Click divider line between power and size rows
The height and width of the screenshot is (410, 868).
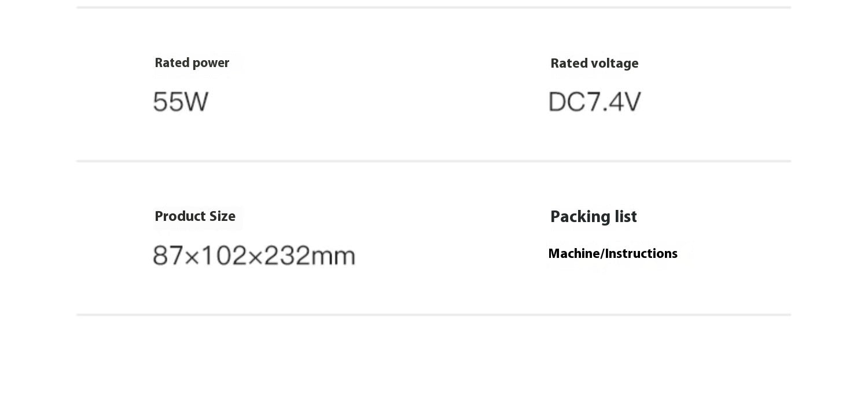click(433, 161)
